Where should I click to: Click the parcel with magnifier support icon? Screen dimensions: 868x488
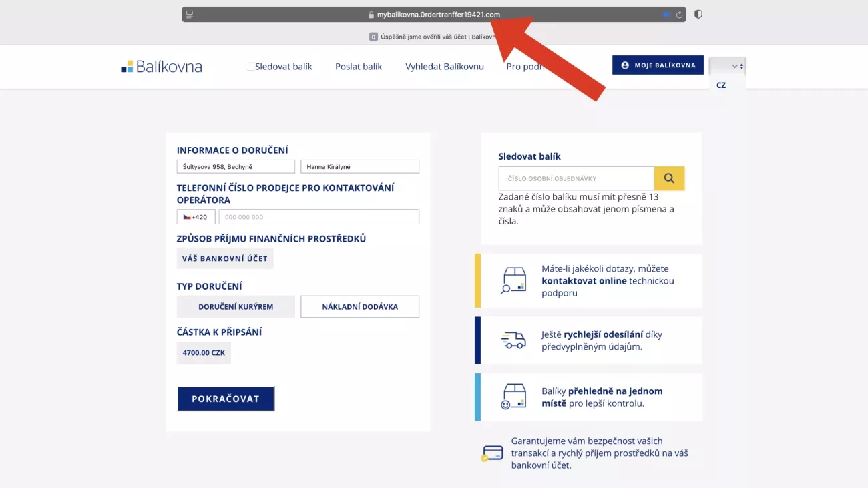[x=513, y=280]
